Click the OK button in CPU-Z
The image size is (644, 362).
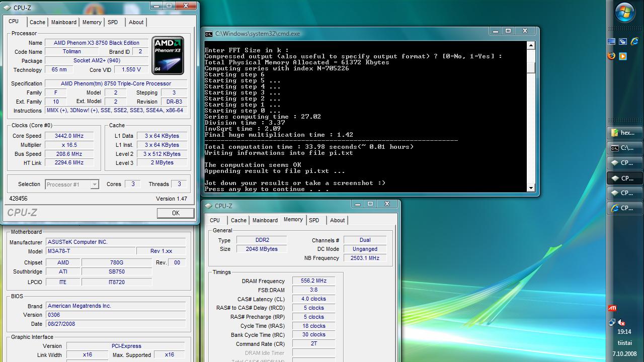(x=176, y=213)
